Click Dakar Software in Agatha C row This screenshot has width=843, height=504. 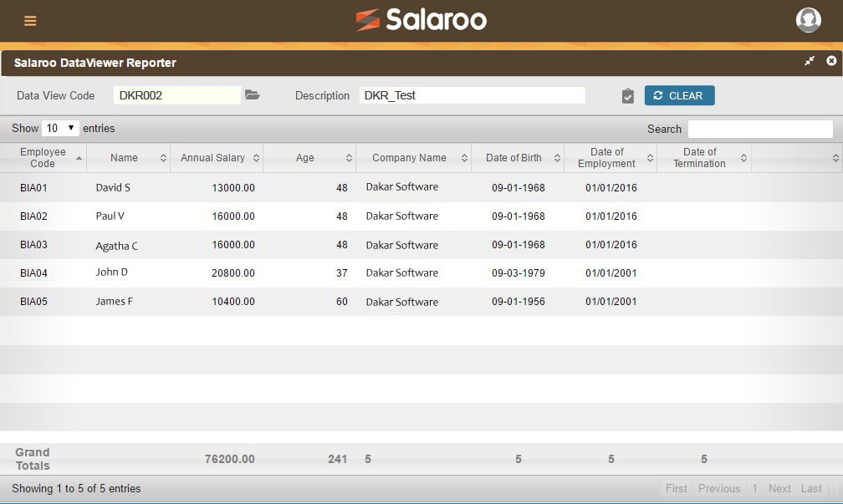pyautogui.click(x=402, y=245)
